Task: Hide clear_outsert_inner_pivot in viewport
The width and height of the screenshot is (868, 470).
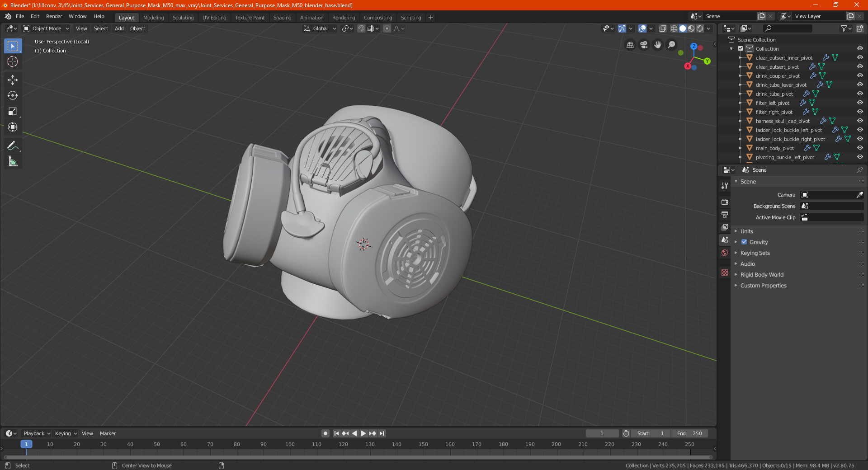Action: tap(860, 58)
